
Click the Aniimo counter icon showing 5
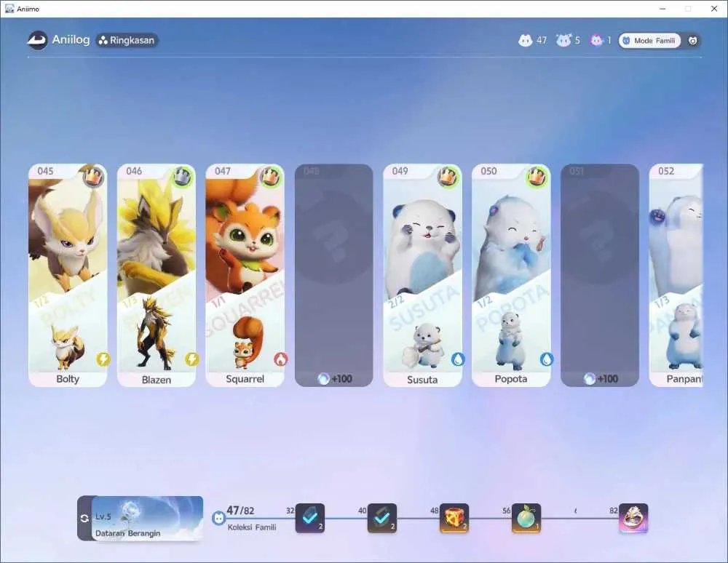coord(563,40)
